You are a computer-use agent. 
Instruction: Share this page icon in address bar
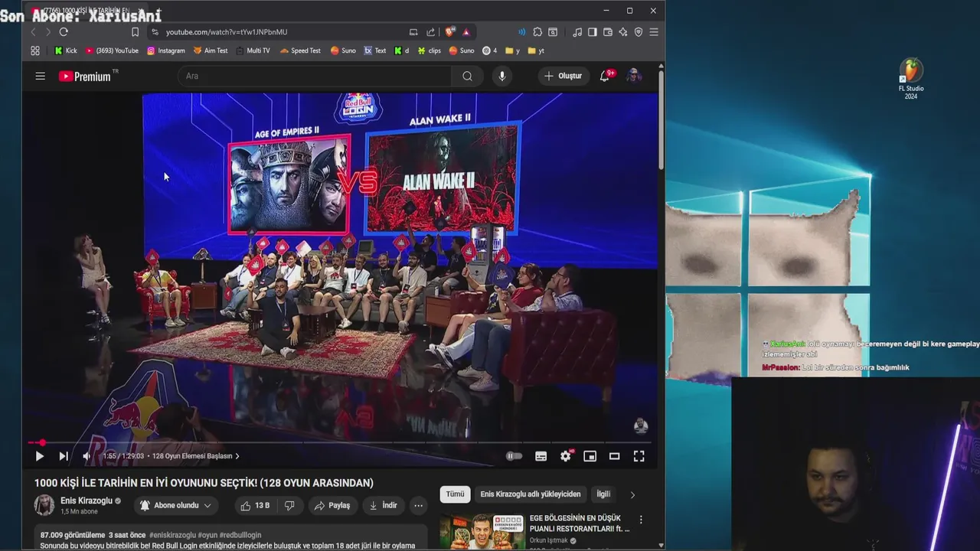point(430,32)
